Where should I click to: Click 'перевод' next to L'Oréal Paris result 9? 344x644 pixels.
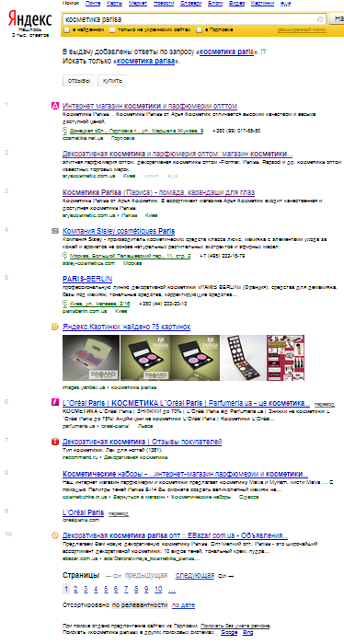119,513
